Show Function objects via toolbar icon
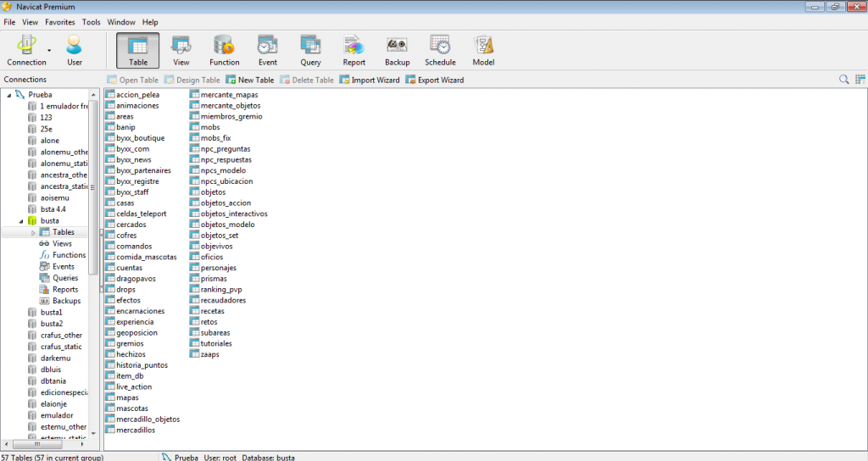This screenshot has width=868, height=461. click(x=224, y=50)
